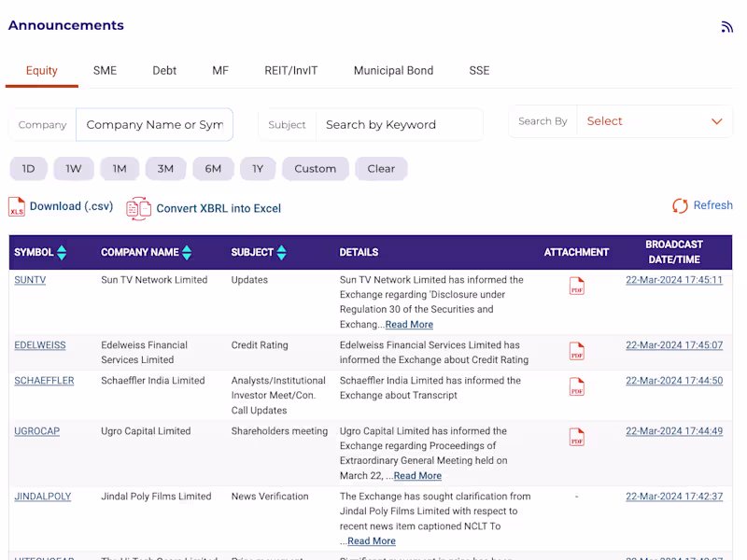This screenshot has width=747, height=560.
Task: Open the RSS feed icon
Action: [726, 27]
